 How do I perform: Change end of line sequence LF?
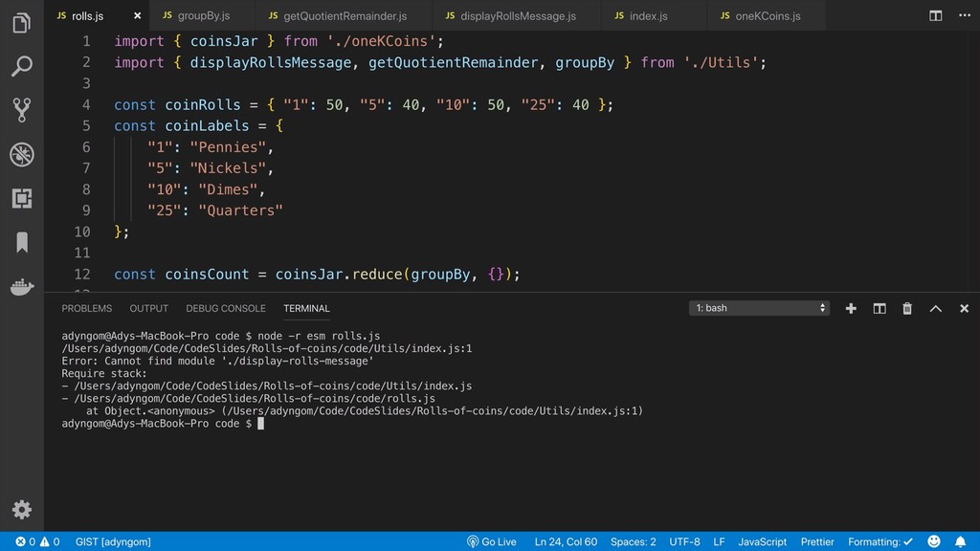coord(720,541)
